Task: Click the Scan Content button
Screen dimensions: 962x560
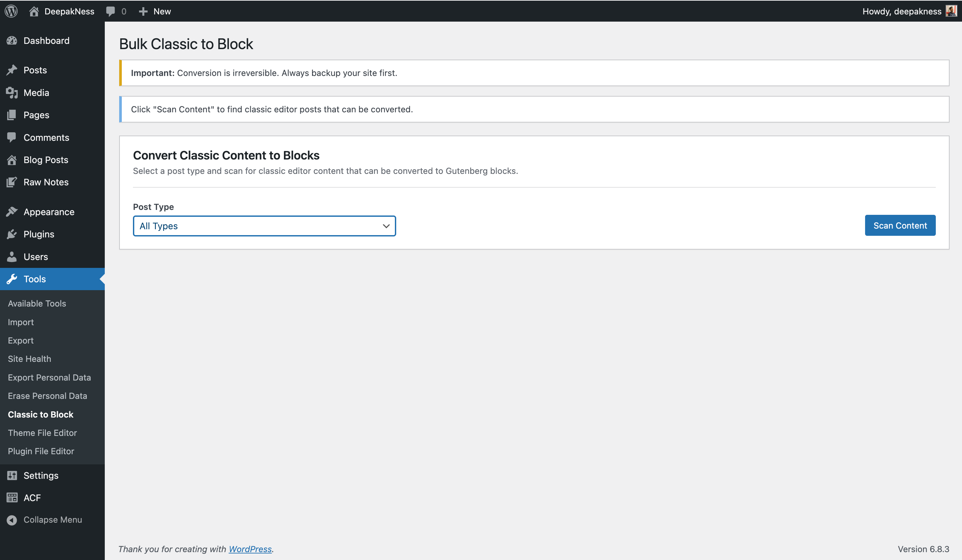Action: pos(900,226)
